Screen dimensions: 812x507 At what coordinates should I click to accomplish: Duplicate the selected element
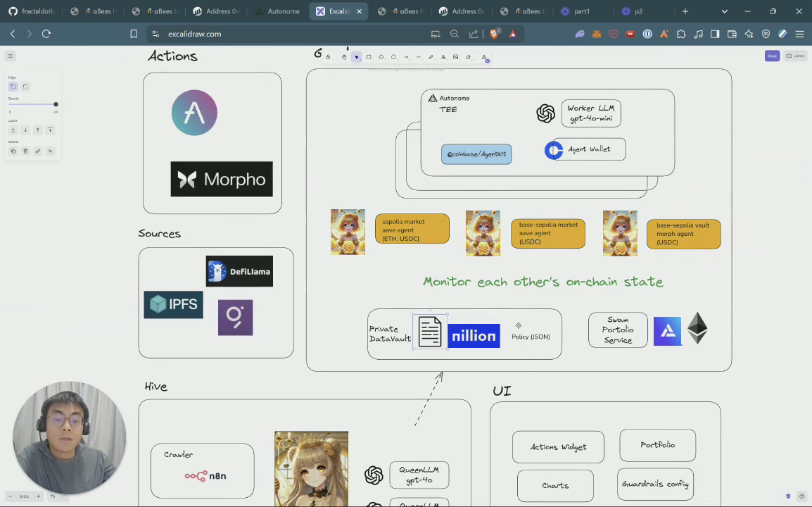coord(13,151)
